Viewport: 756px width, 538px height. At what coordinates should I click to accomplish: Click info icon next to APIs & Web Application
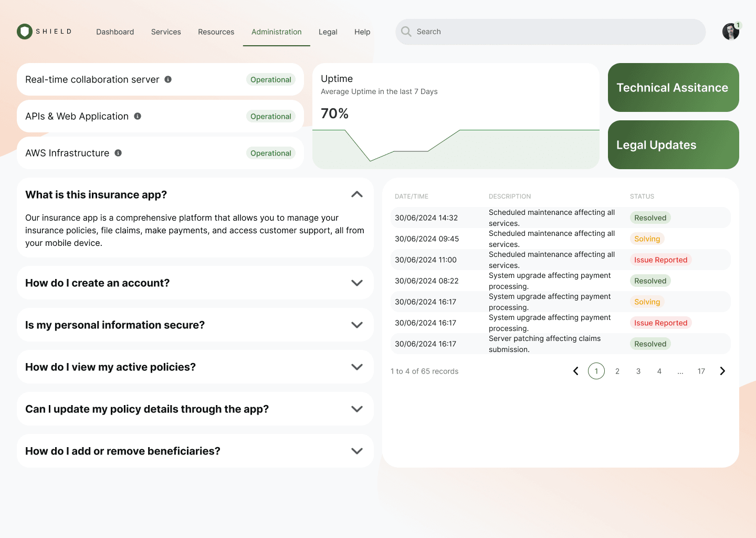tap(138, 116)
